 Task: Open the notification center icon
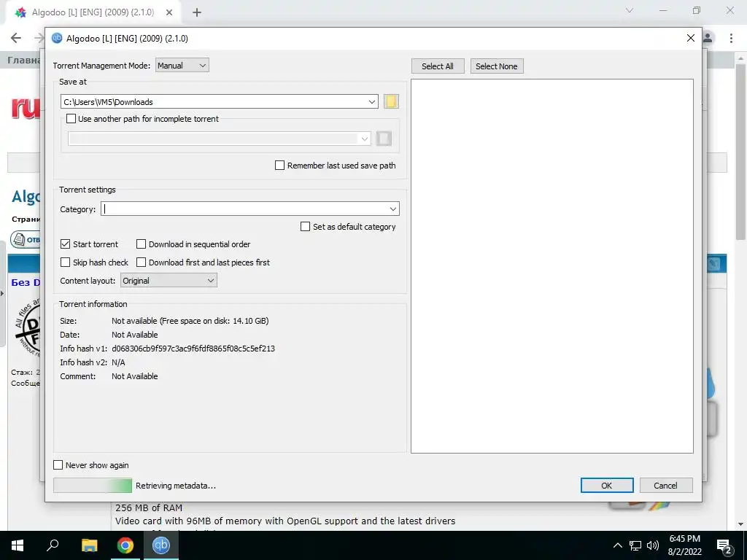[724, 545]
